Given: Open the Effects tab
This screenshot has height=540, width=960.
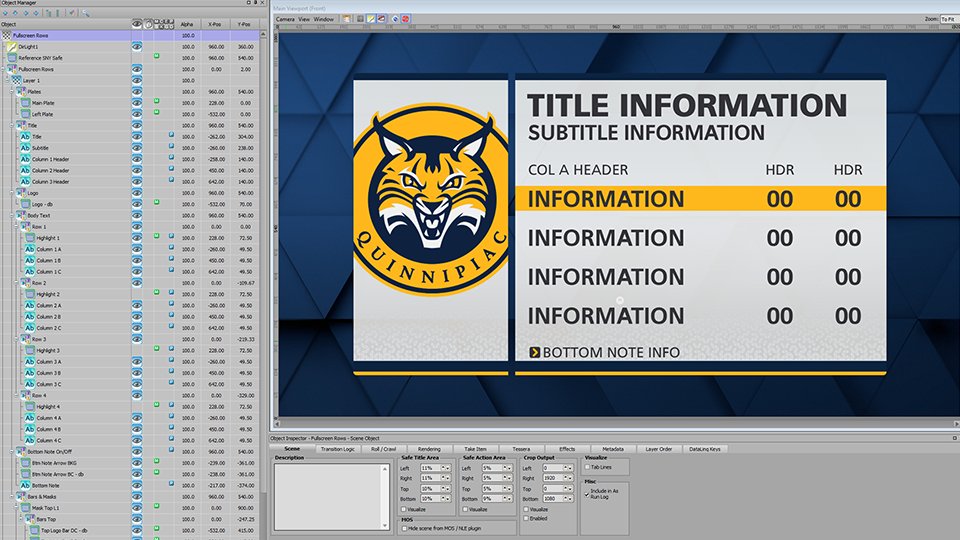Looking at the screenshot, I should pyautogui.click(x=567, y=449).
